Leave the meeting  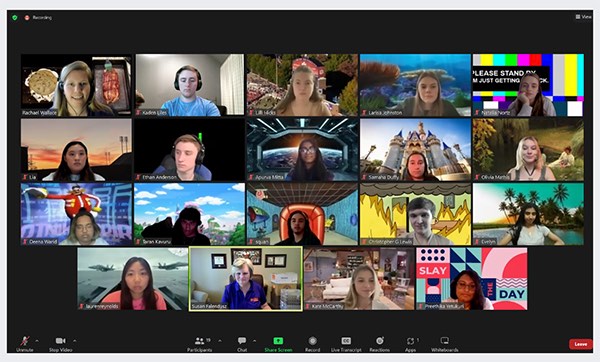click(580, 344)
